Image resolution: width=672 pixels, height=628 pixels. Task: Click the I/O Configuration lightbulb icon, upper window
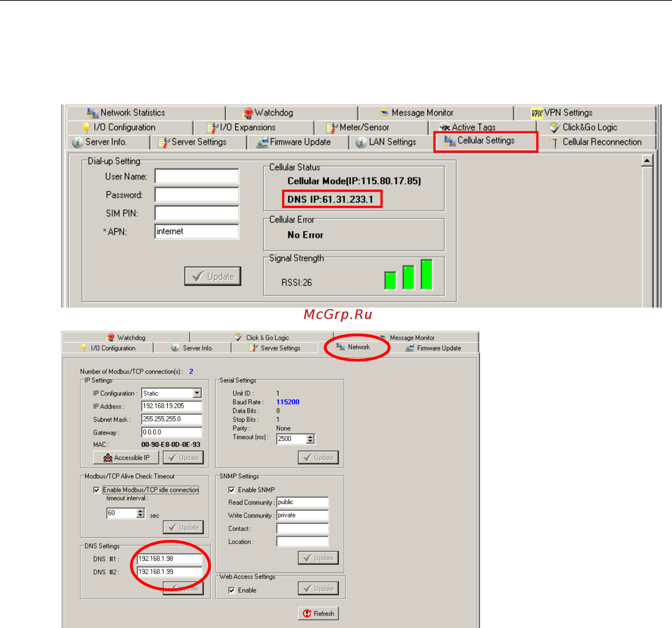[x=86, y=127]
